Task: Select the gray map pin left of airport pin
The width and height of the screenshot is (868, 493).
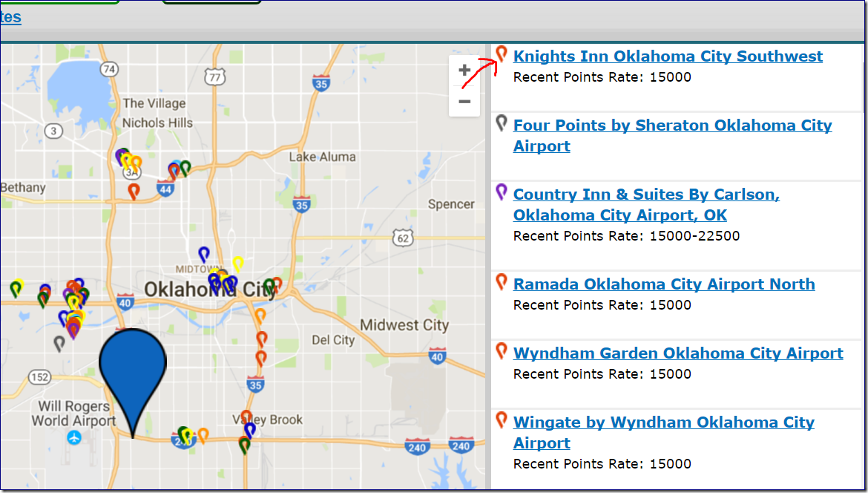Action: (59, 342)
